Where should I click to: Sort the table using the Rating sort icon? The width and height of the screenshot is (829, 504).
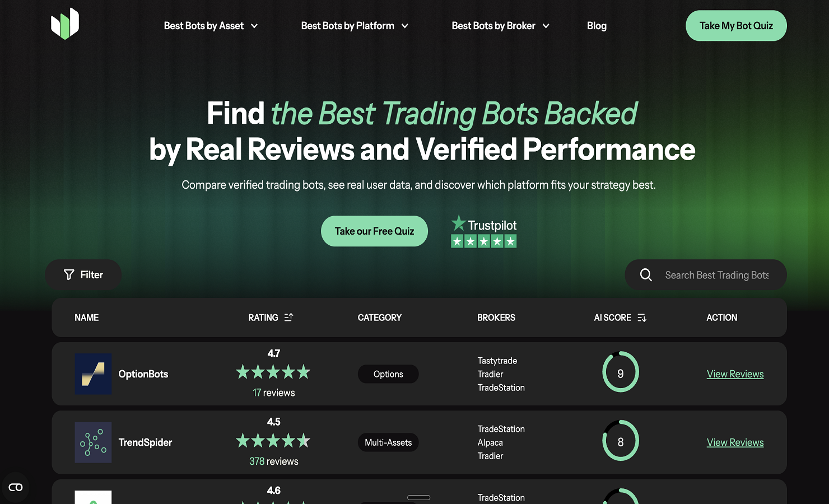click(288, 317)
